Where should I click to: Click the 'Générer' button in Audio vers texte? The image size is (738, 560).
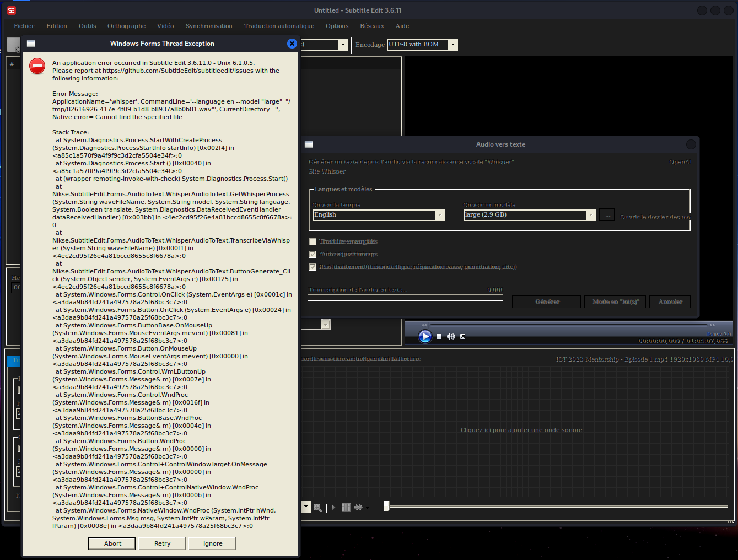pos(546,301)
